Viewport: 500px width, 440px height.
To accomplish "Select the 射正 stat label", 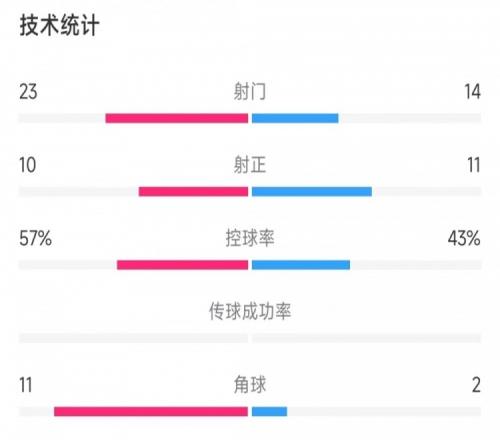I will (250, 165).
